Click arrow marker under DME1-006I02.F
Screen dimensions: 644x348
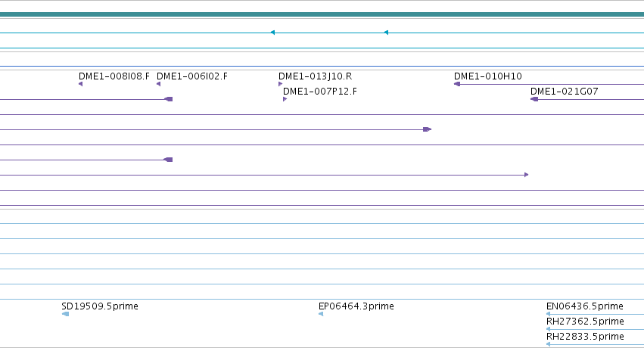pos(158,84)
